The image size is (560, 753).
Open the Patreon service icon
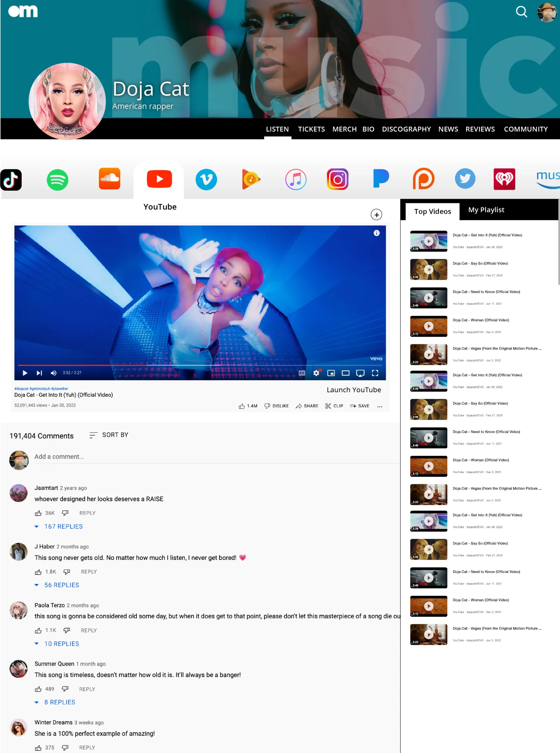pyautogui.click(x=423, y=179)
